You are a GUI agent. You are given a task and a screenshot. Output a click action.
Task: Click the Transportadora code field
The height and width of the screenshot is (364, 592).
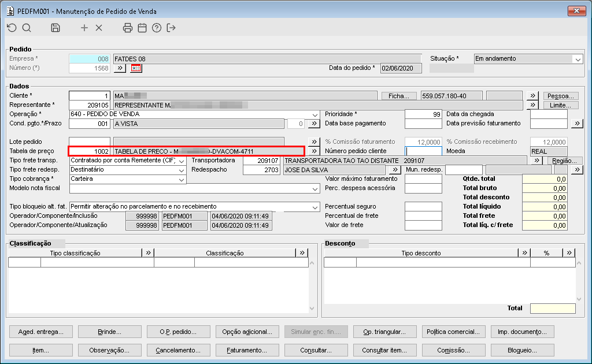[x=261, y=161]
